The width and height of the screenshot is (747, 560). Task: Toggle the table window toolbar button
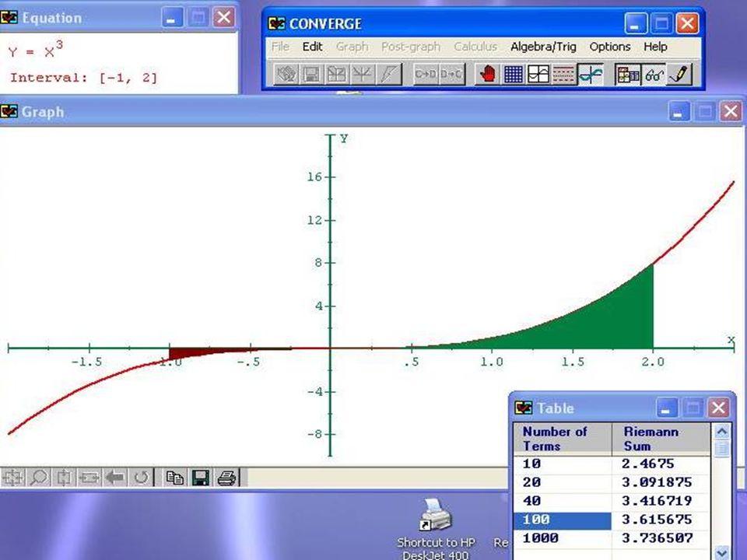628,75
